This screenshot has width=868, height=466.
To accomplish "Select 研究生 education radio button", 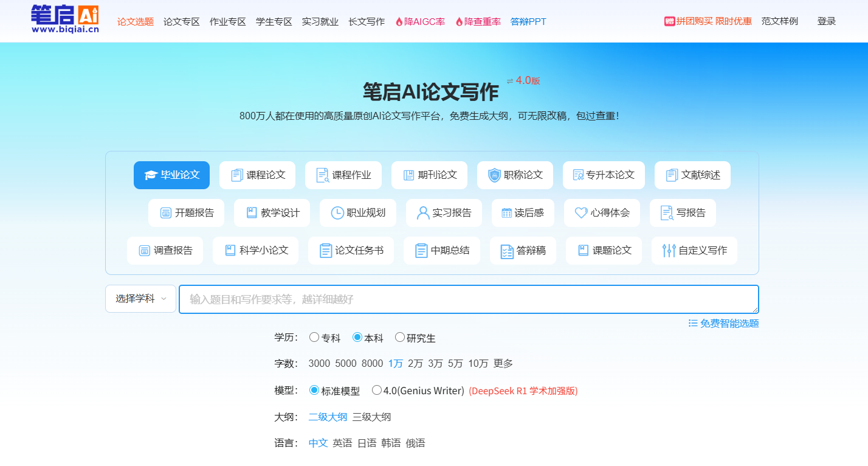I will pyautogui.click(x=400, y=337).
